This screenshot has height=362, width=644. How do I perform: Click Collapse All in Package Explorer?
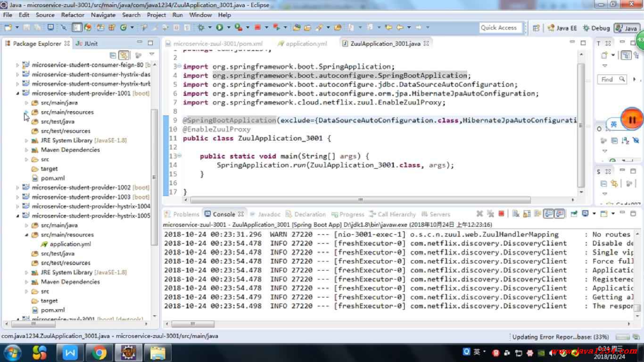(x=113, y=55)
